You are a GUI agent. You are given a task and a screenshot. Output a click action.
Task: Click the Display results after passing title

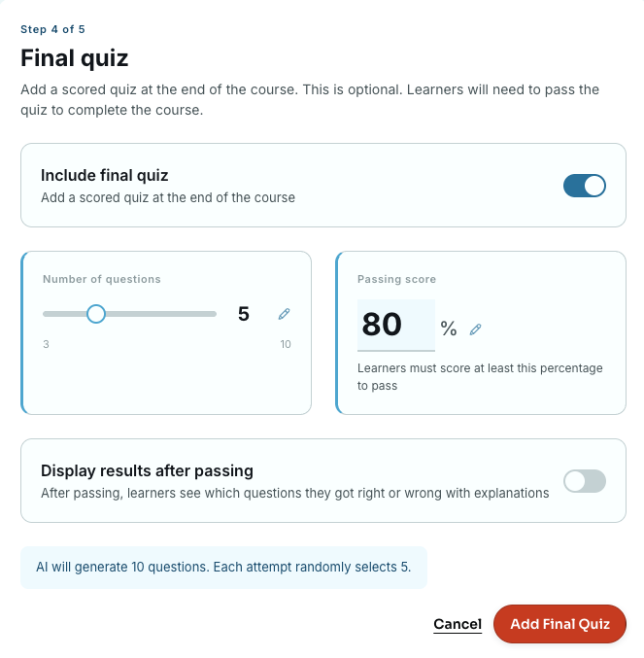click(147, 470)
